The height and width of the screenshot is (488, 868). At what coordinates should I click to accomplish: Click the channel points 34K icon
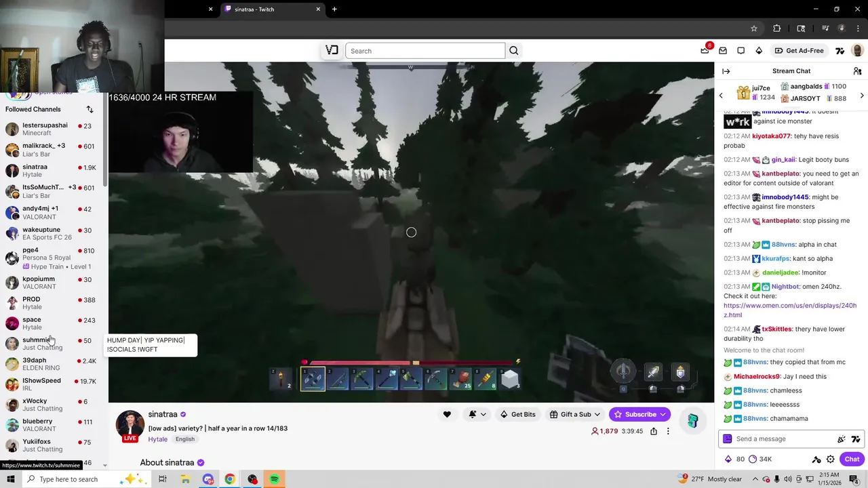752,459
